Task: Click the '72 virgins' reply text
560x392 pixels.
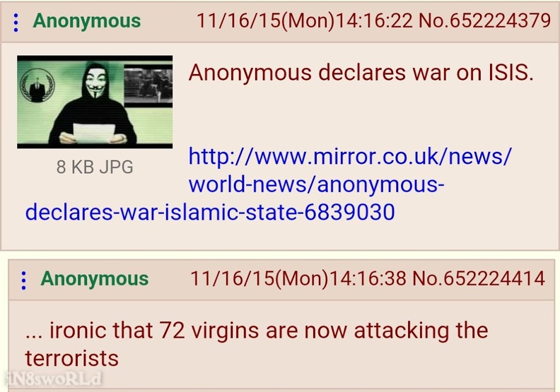Action: point(209,331)
